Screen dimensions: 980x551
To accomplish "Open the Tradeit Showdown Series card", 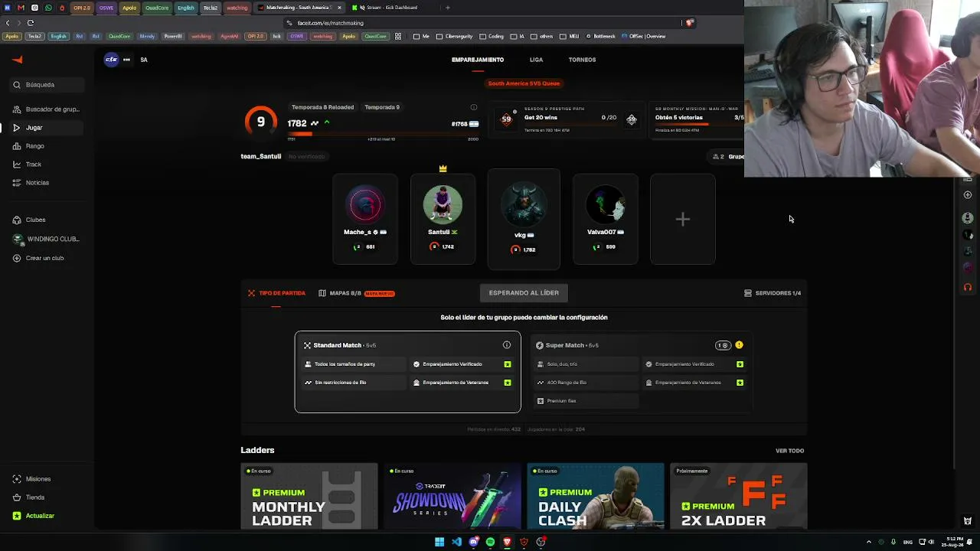I will click(x=452, y=496).
